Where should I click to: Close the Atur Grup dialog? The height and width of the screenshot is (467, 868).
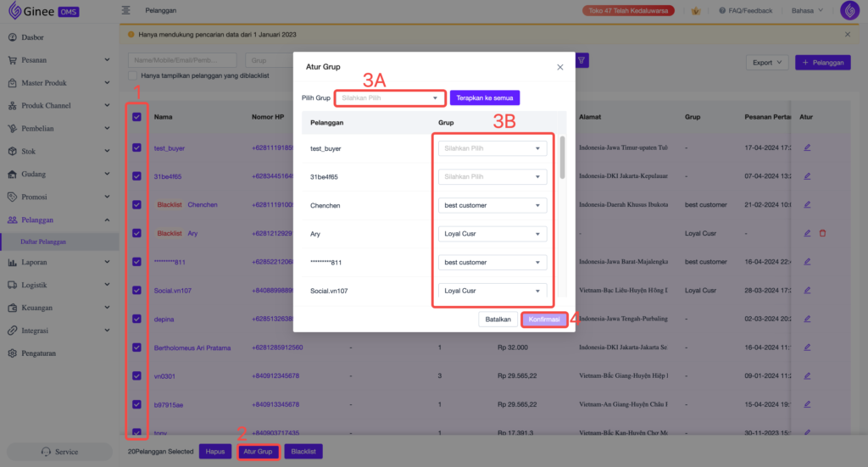(x=560, y=67)
